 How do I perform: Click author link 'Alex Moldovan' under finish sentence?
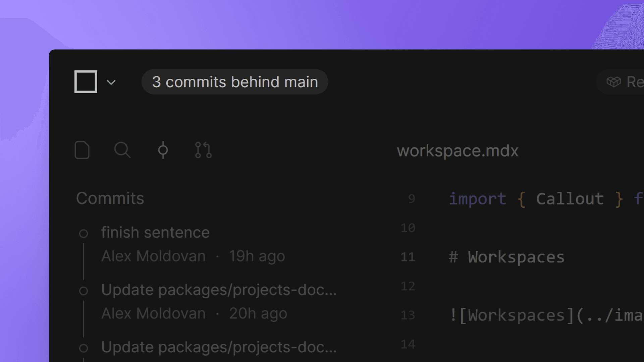coord(153,256)
